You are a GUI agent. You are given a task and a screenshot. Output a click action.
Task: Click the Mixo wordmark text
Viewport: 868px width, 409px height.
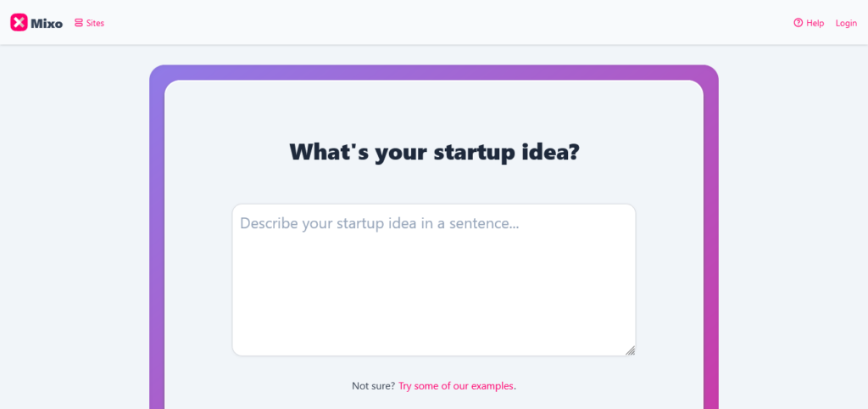point(47,24)
